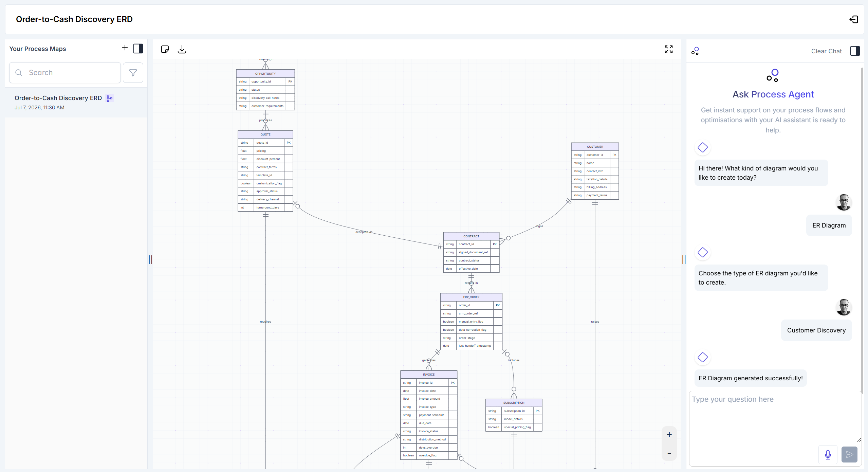Click the right panel resize handle
868x472 pixels.
(684, 260)
